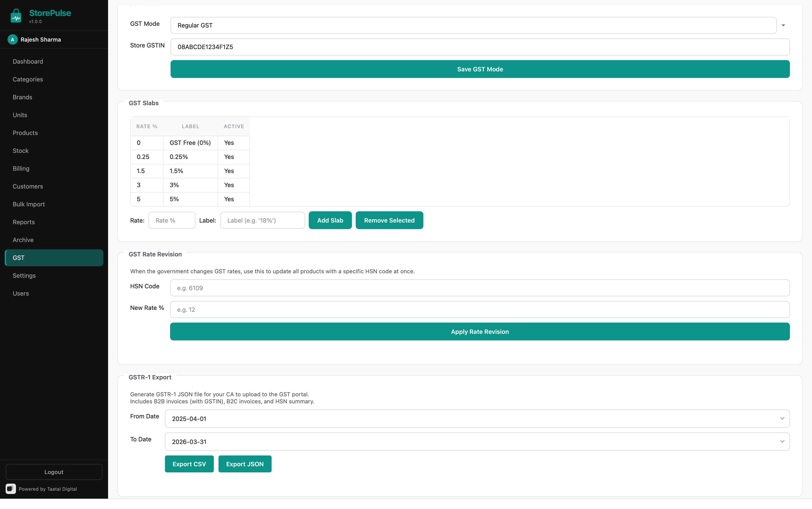This screenshot has width=812, height=509.
Task: Click the Logout button
Action: pos(54,472)
